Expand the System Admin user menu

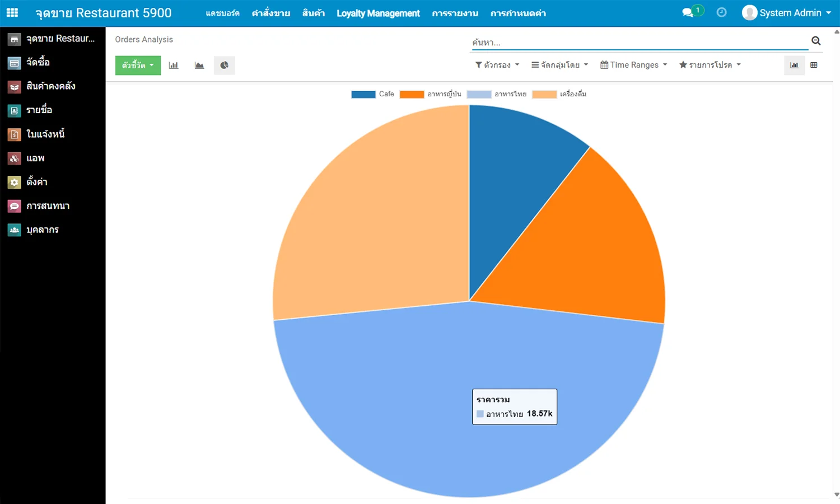point(786,13)
